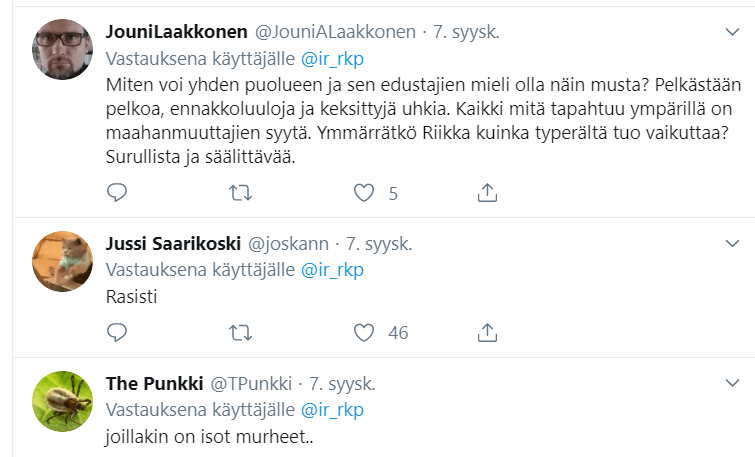Viewport: 755px width, 457px height.
Task: Follow the @ir_rkp mention in Jussi Saarikoski's reply
Action: coord(332,269)
